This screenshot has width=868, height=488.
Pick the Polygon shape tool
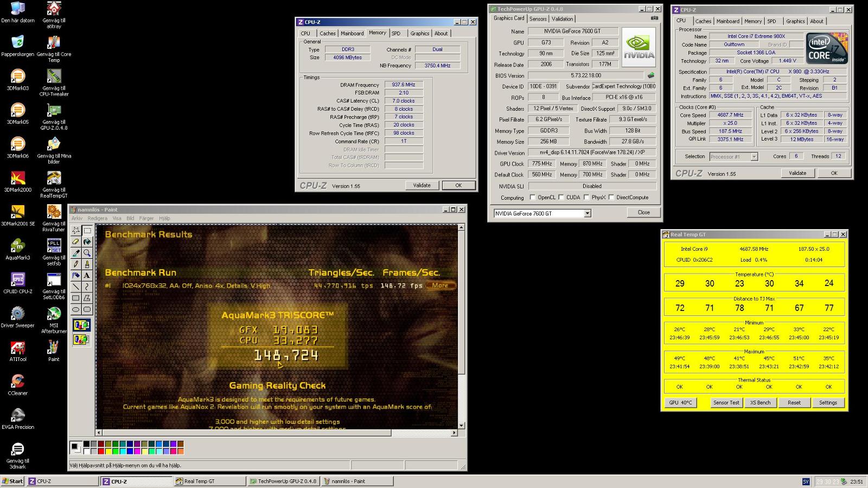[x=87, y=298]
